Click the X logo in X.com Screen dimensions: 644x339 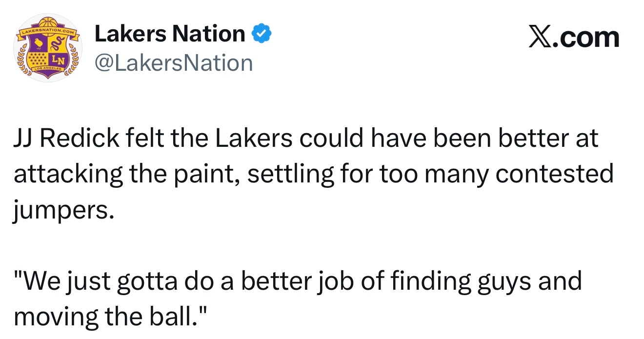pyautogui.click(x=541, y=38)
